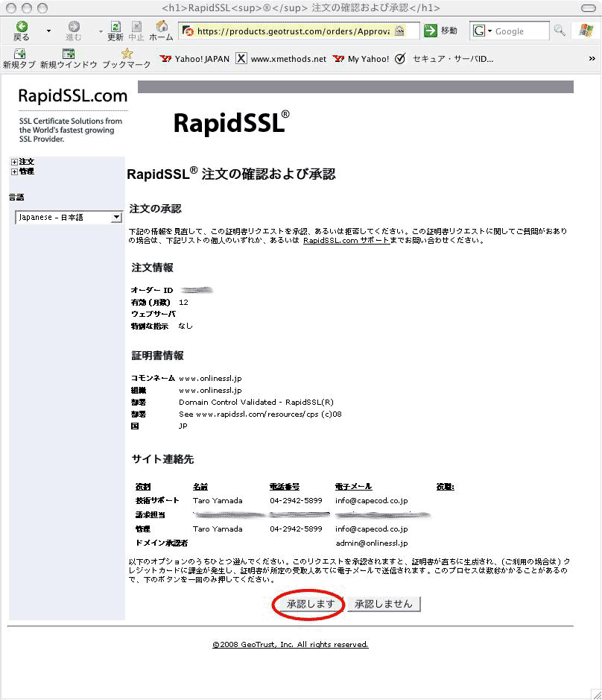Click the reload (更新) toolbar icon
602x700 pixels.
115,27
